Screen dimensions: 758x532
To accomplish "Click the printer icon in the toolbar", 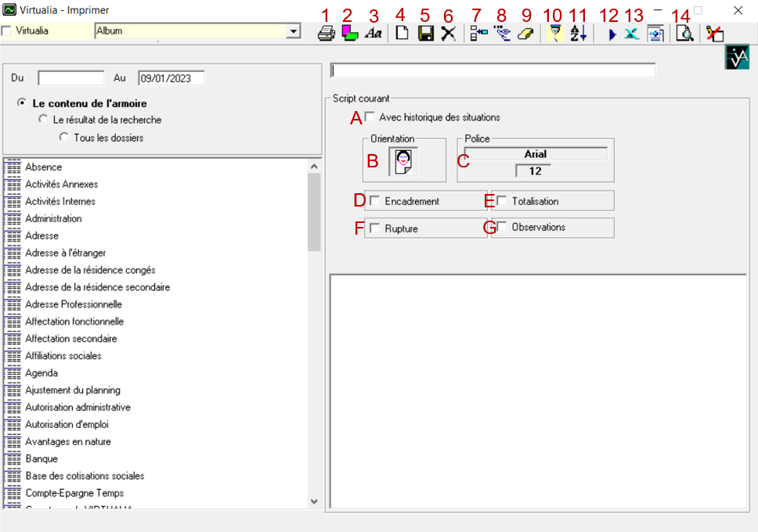I will click(327, 34).
